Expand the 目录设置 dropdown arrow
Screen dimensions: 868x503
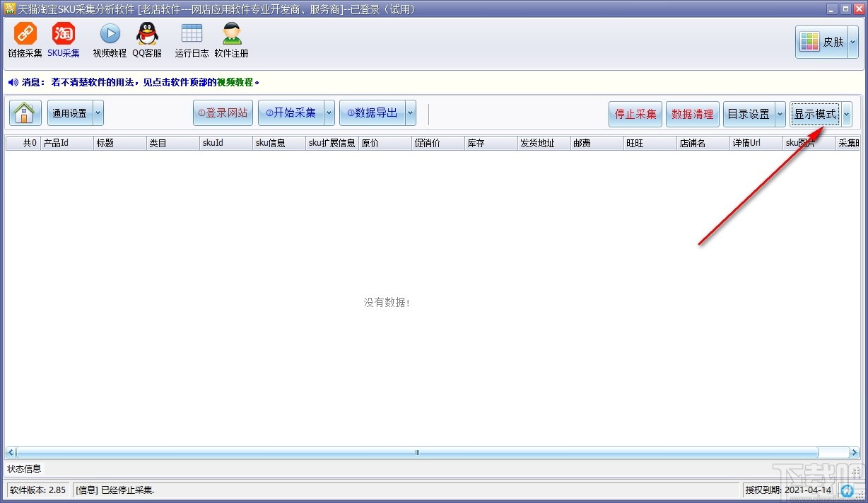pos(780,114)
